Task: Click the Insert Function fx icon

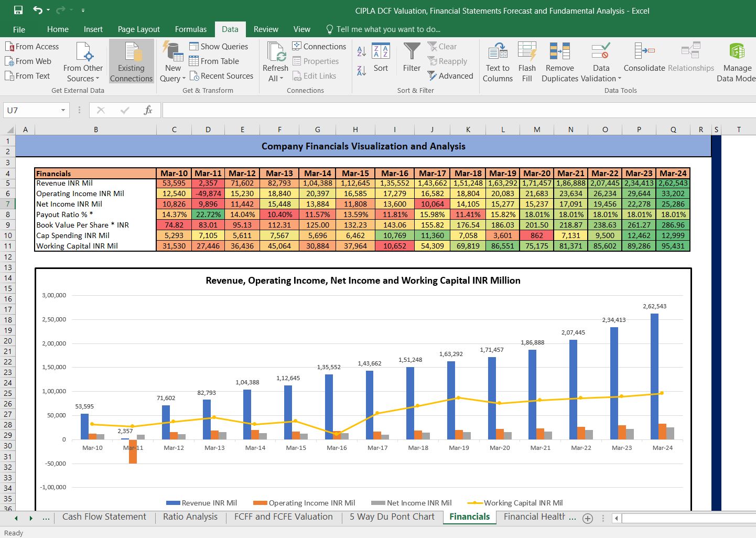Action: tap(148, 110)
